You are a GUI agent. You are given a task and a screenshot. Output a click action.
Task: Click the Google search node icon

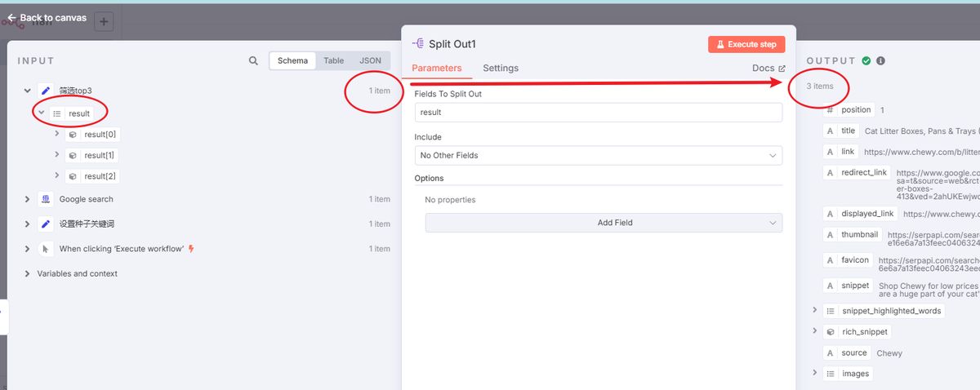[x=46, y=199]
